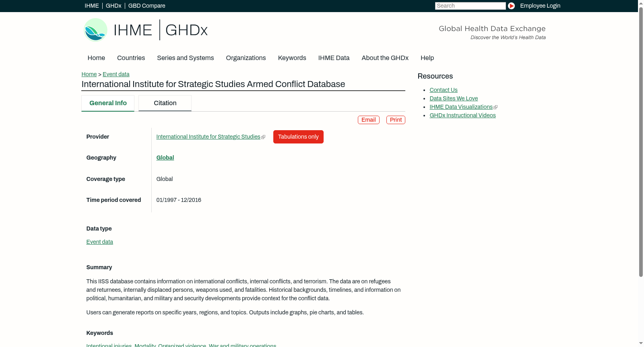Click time period value 01/1997 - 12/2016
This screenshot has height=347, width=644.
[x=179, y=200]
